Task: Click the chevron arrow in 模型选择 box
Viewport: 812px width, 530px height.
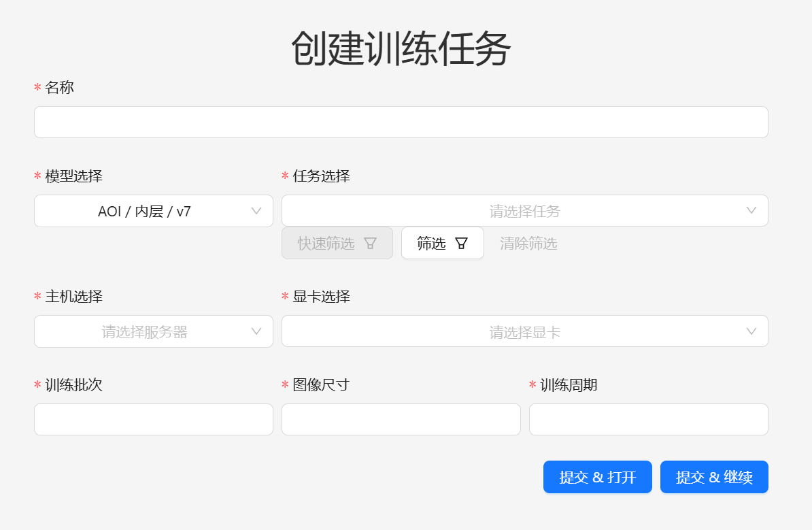Action: click(256, 211)
